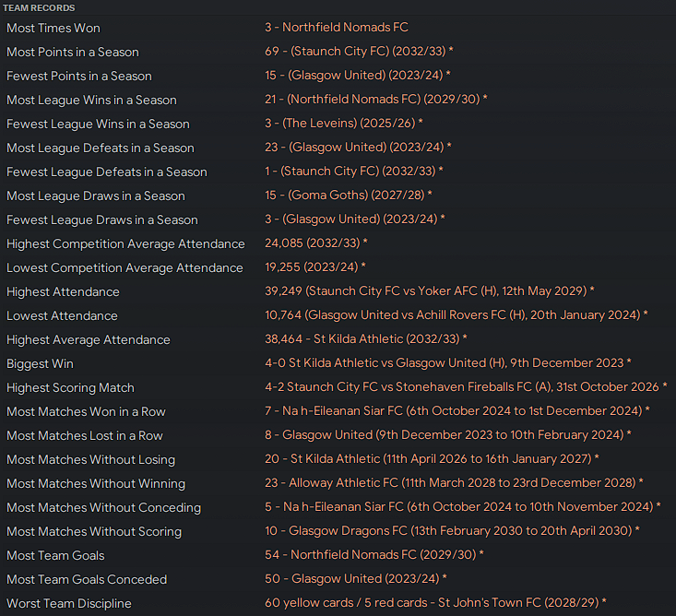Open '10,764 (Glasgow United vs Achill Rovers FC' match
Viewport: 676px width, 616px height.
tap(457, 315)
